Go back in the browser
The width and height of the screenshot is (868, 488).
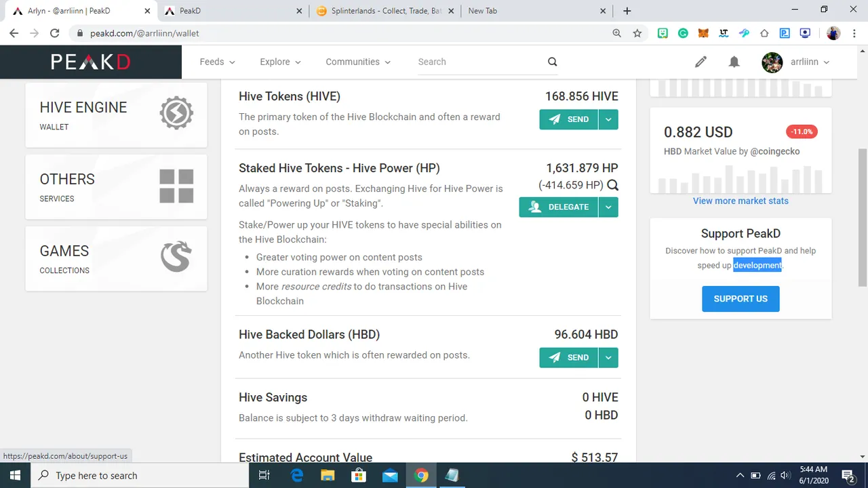[x=14, y=33]
